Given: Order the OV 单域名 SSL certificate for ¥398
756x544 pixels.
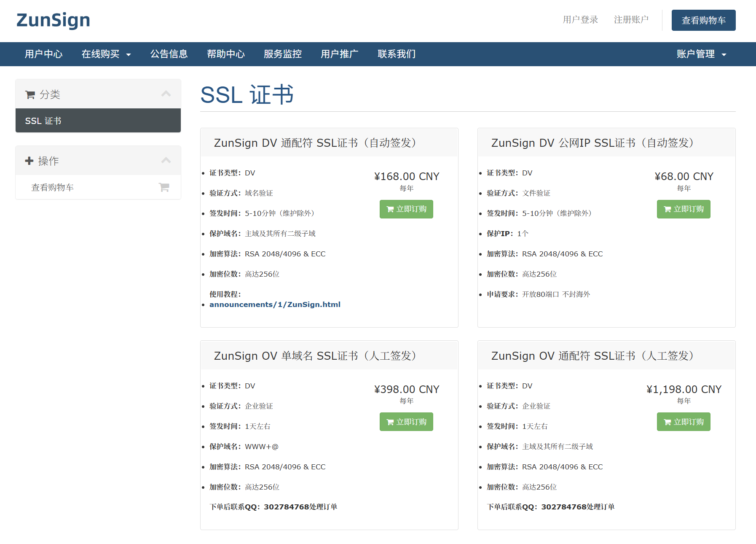Looking at the screenshot, I should 406,422.
